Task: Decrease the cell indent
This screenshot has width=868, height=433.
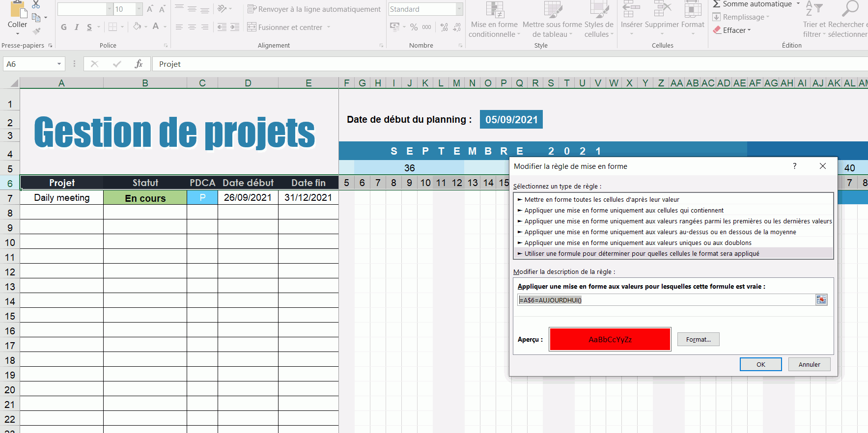Action: pos(222,27)
